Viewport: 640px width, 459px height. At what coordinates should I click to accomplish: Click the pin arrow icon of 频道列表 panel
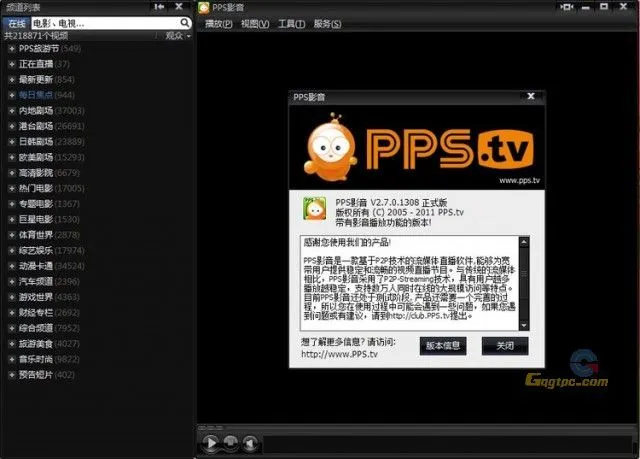(159, 7)
